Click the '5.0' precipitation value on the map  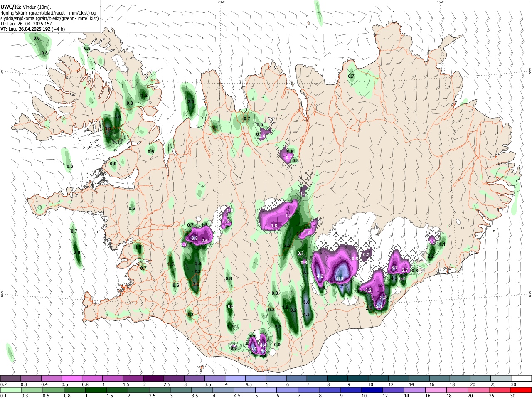pyautogui.click(x=307, y=303)
